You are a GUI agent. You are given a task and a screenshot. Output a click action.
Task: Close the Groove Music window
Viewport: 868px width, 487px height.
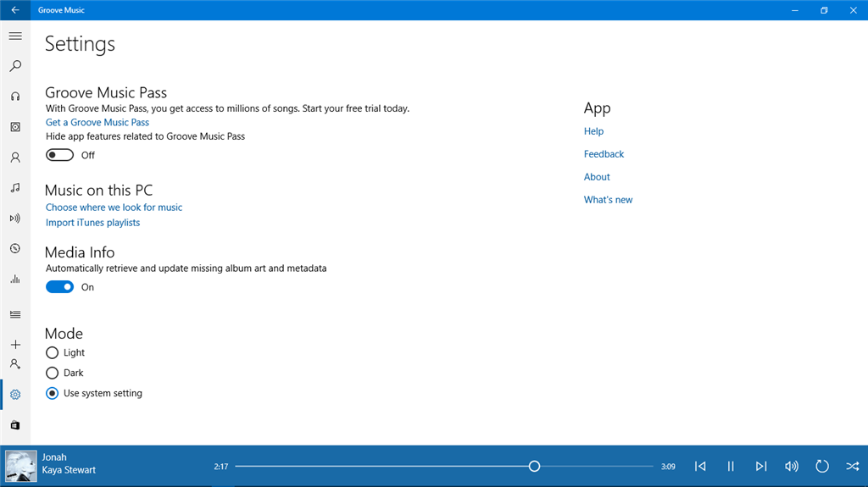pos(853,10)
